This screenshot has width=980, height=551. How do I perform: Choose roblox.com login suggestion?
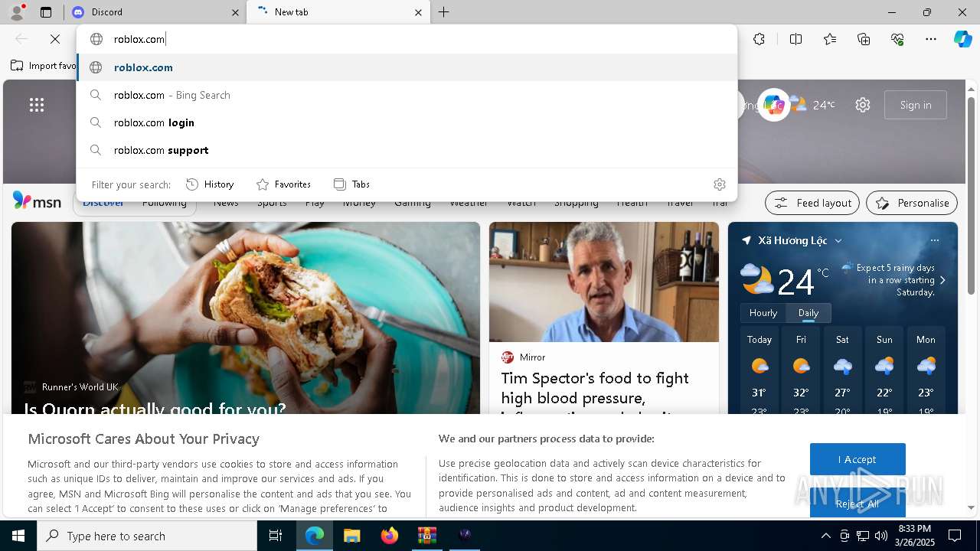pos(407,122)
